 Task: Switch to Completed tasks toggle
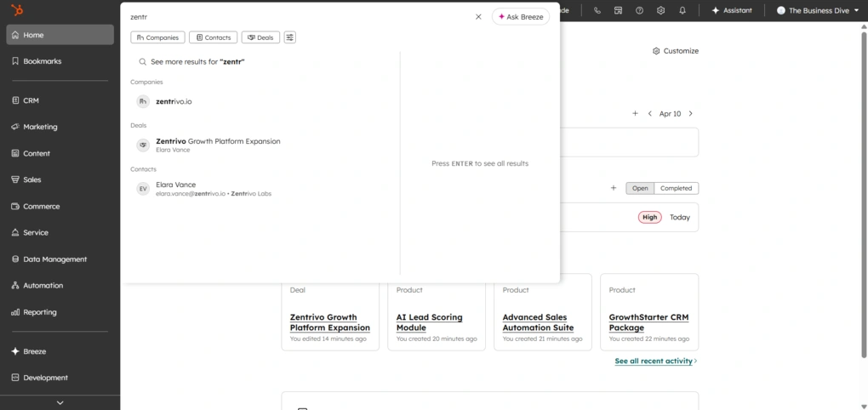pyautogui.click(x=676, y=188)
